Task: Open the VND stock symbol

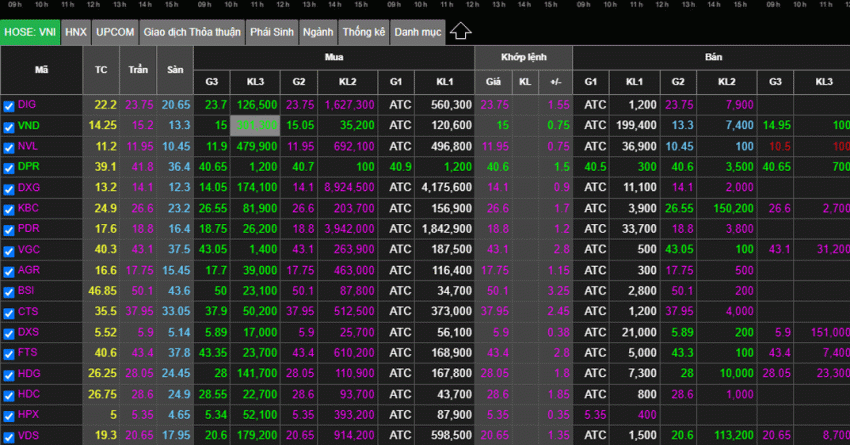Action: 28,125
